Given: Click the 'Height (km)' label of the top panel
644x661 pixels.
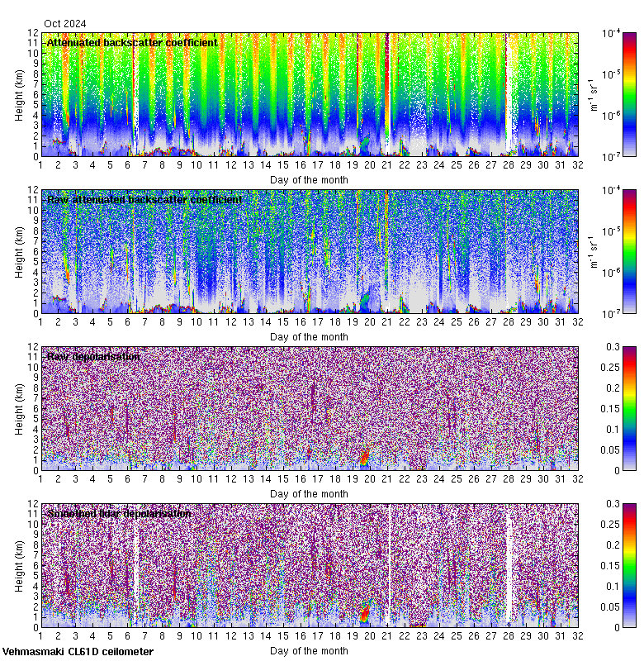Looking at the screenshot, I should [19, 95].
